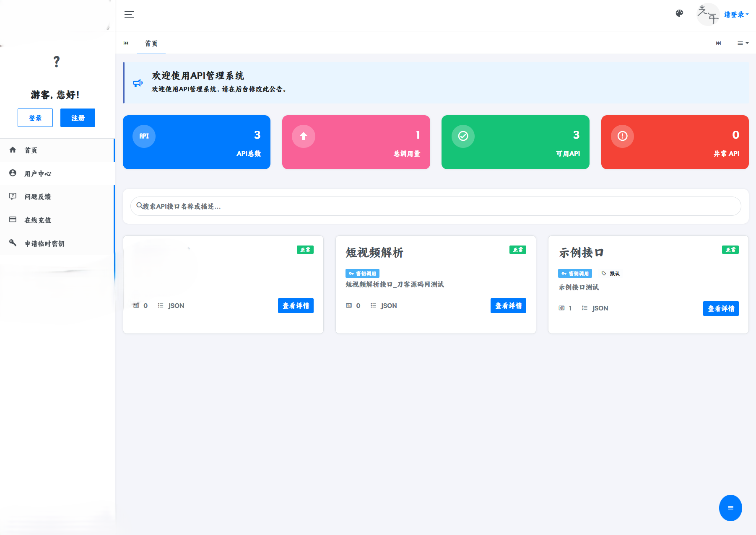Click 正常 status badge on 短视频解析 card
The width and height of the screenshot is (756, 535).
518,250
